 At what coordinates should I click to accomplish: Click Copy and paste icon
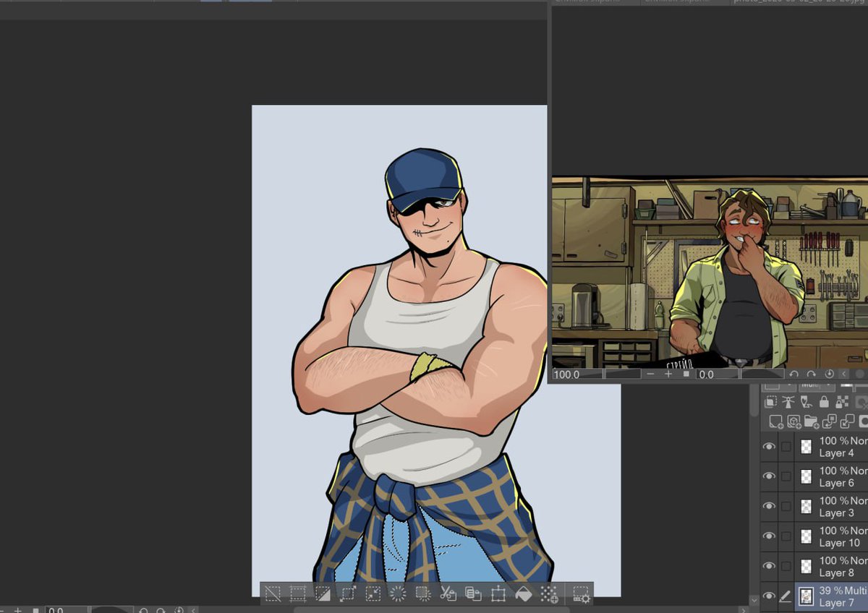pos(473,594)
